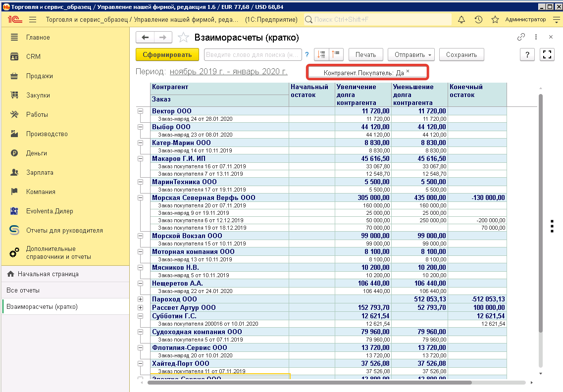Click Сформировать button
The height and width of the screenshot is (392, 563).
click(x=167, y=54)
